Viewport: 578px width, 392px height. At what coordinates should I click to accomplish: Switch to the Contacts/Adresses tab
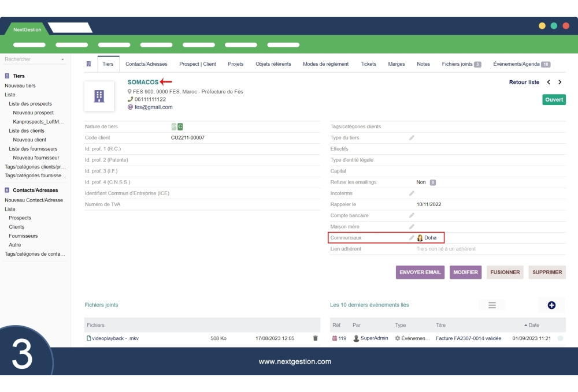[x=146, y=64]
